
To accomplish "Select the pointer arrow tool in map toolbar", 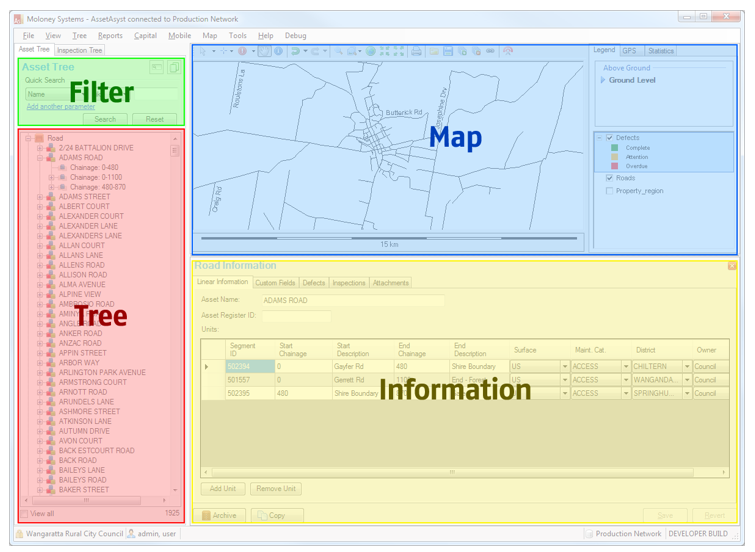I will (203, 51).
